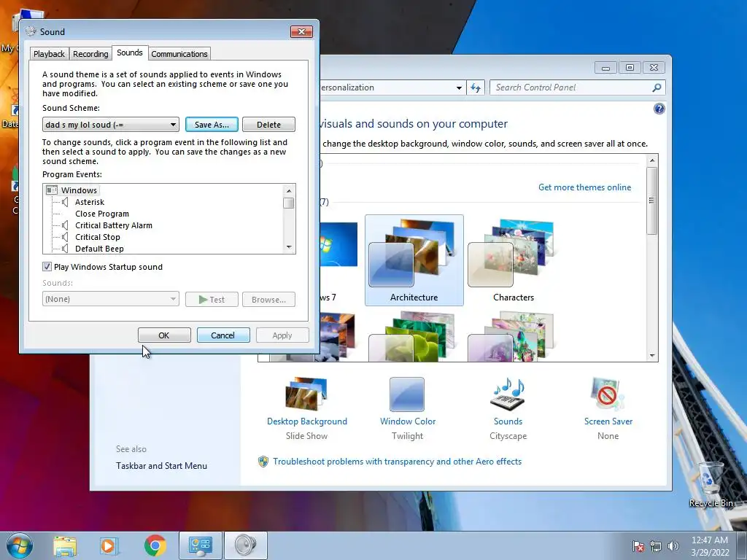The image size is (747, 560).
Task: Open the Sound Scheme dropdown
Action: tap(111, 125)
